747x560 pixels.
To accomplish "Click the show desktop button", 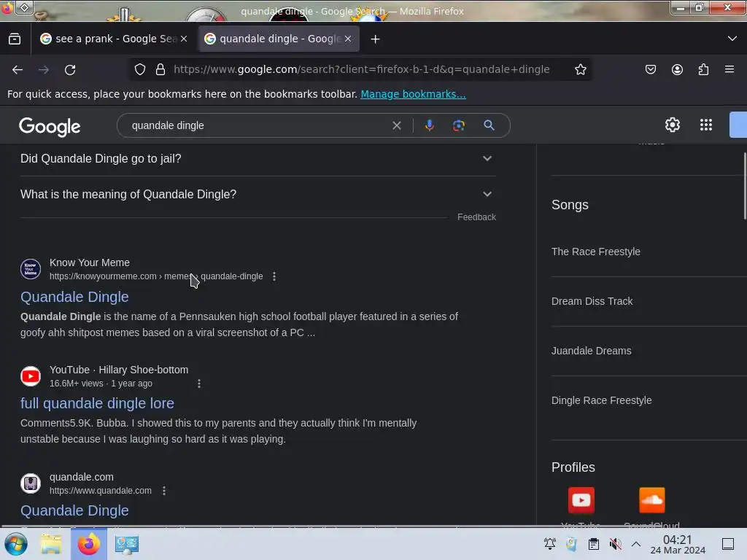I will [x=728, y=544].
